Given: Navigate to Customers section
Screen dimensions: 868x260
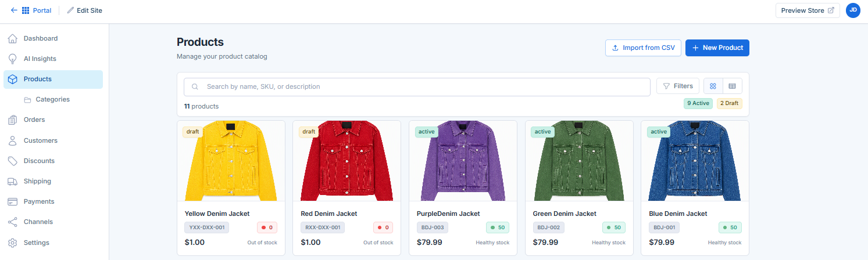Looking at the screenshot, I should 53,140.
